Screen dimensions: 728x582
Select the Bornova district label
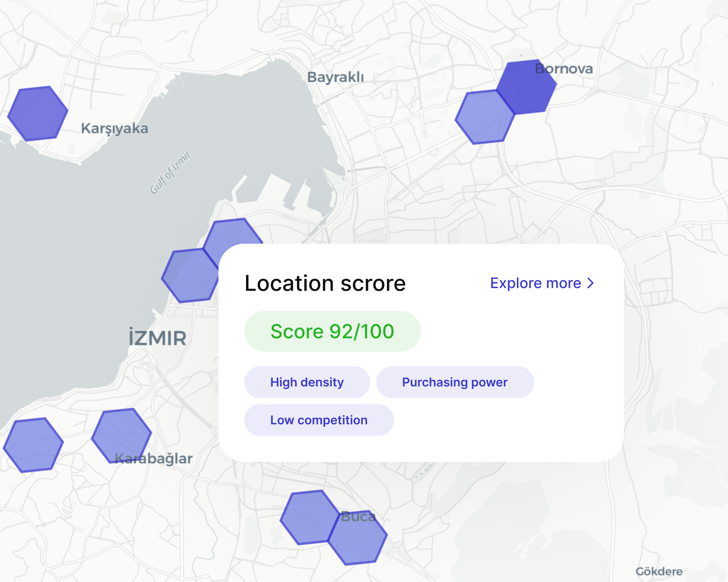click(x=564, y=69)
